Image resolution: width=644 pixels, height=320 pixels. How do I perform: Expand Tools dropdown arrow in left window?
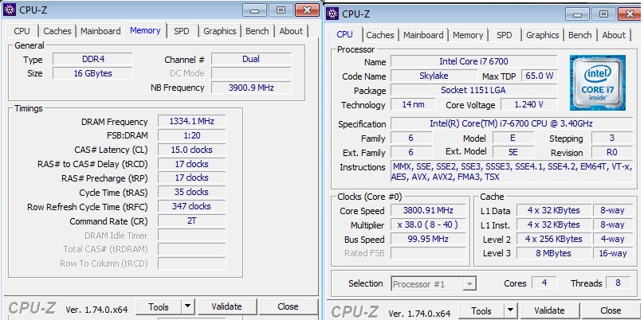tap(187, 307)
